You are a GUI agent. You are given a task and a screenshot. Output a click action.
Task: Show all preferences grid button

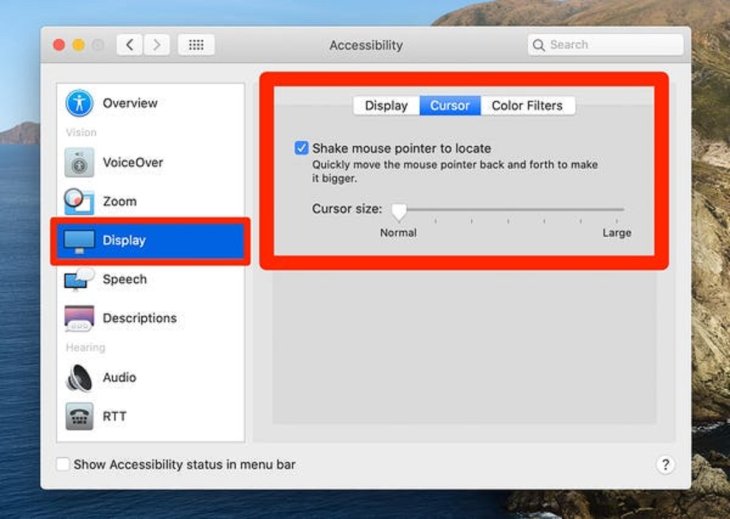click(196, 45)
